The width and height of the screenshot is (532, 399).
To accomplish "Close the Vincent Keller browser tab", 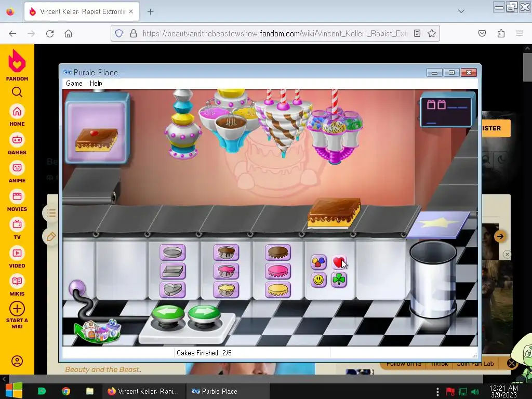I will tap(131, 11).
